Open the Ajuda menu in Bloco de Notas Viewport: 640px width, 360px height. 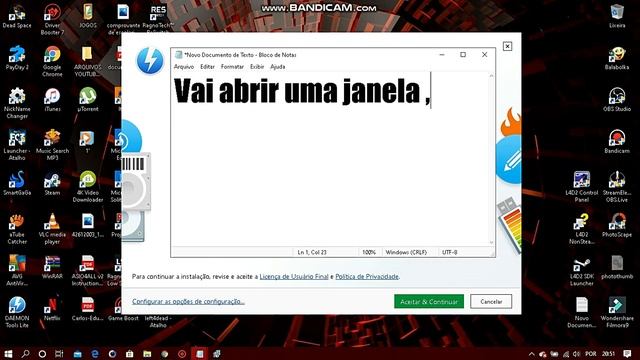pyautogui.click(x=278, y=67)
